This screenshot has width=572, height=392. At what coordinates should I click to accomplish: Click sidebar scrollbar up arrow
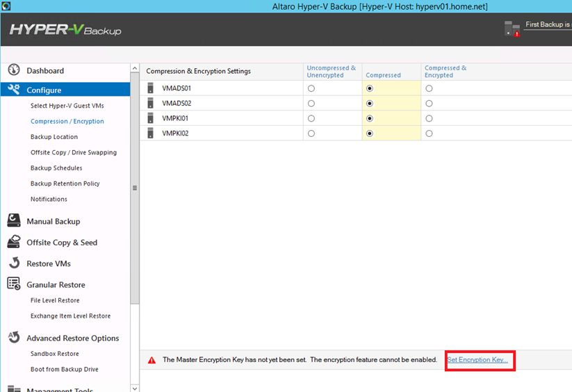(x=135, y=68)
